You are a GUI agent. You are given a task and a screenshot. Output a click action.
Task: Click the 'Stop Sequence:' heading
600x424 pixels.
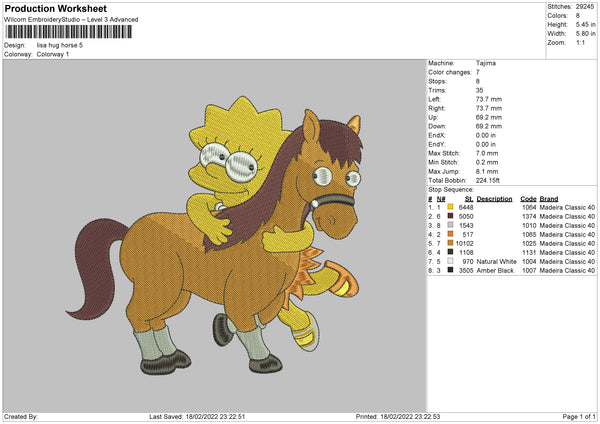451,189
